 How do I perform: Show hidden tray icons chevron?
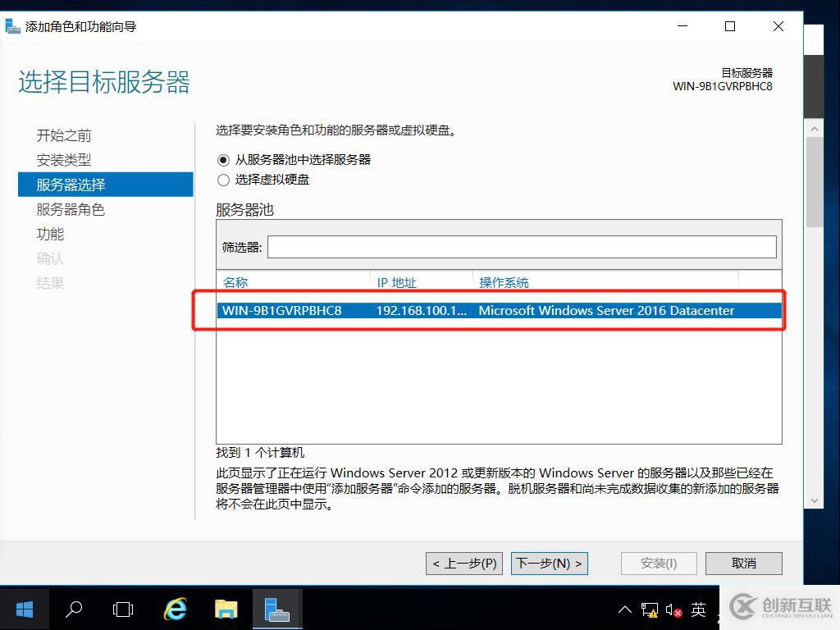(x=624, y=609)
